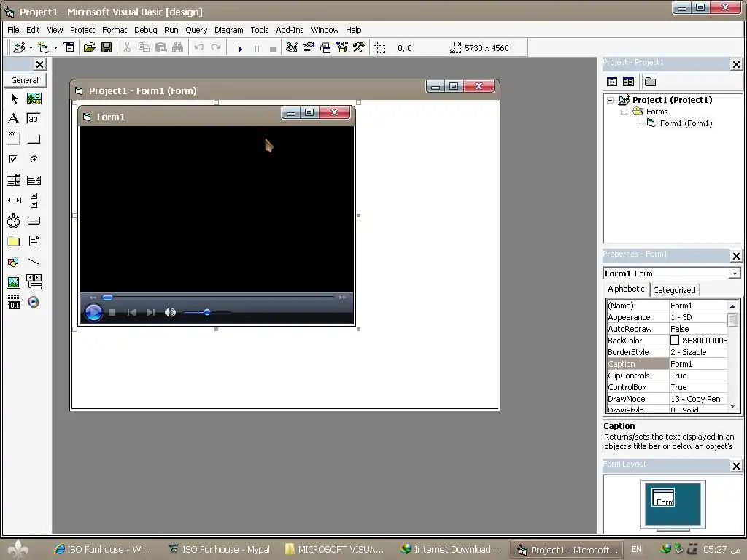Image resolution: width=747 pixels, height=560 pixels.
Task: Select the Timer control in the toolbox
Action: point(14,220)
